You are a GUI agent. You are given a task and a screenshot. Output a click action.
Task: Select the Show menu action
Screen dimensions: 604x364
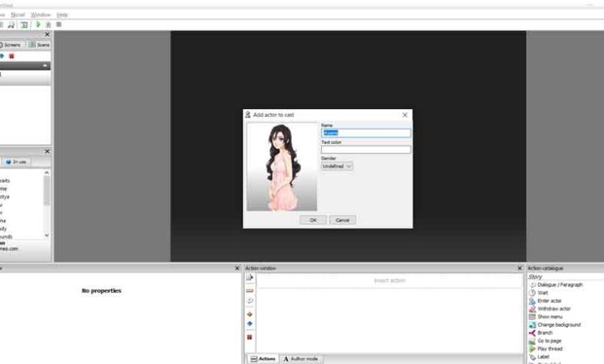(x=546, y=317)
